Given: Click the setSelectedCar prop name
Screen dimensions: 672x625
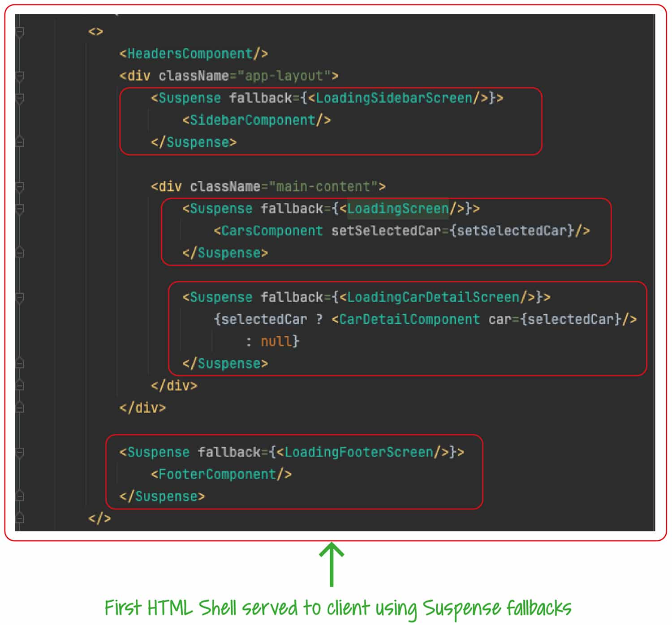Looking at the screenshot, I should click(x=386, y=231).
